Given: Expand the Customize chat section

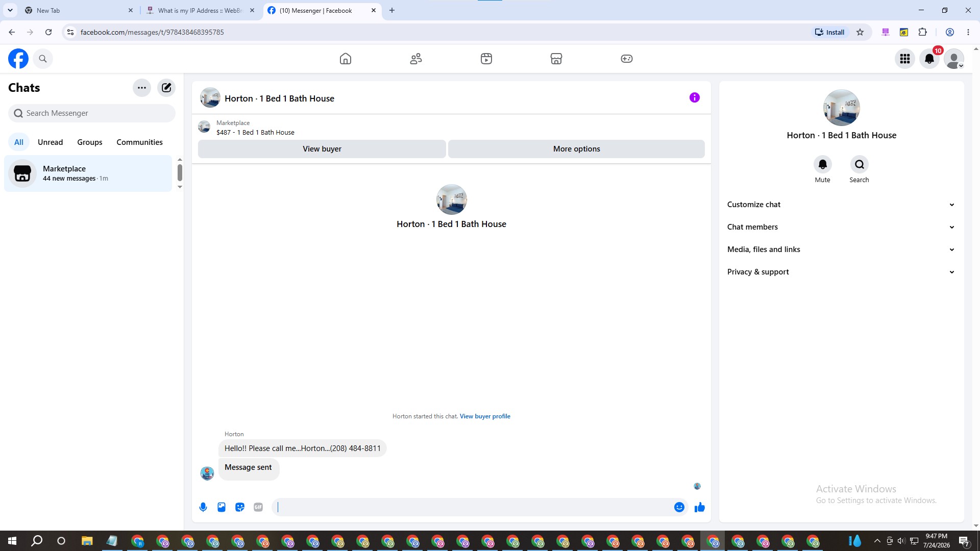Looking at the screenshot, I should (841, 205).
